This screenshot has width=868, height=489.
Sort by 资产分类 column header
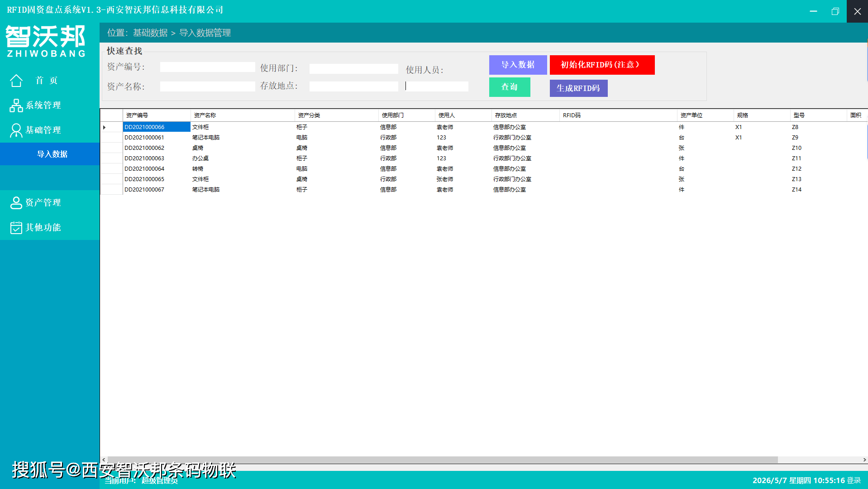[337, 115]
